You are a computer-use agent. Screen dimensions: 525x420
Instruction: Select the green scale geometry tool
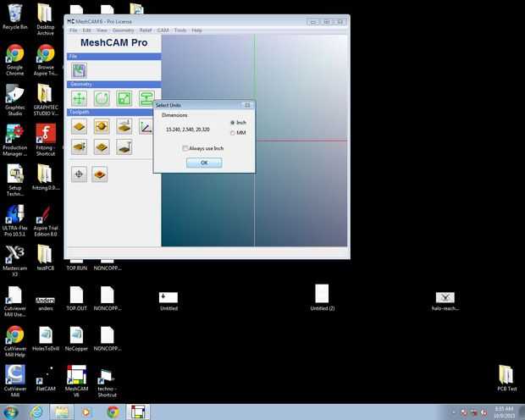pos(124,98)
